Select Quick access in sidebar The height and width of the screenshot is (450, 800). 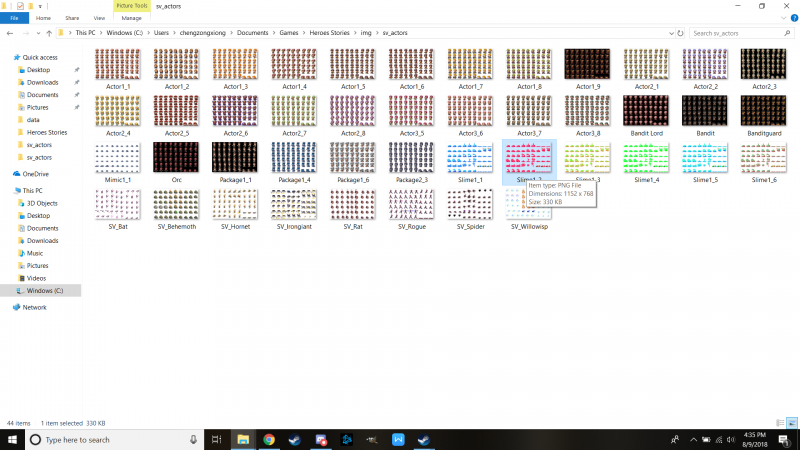tap(40, 58)
